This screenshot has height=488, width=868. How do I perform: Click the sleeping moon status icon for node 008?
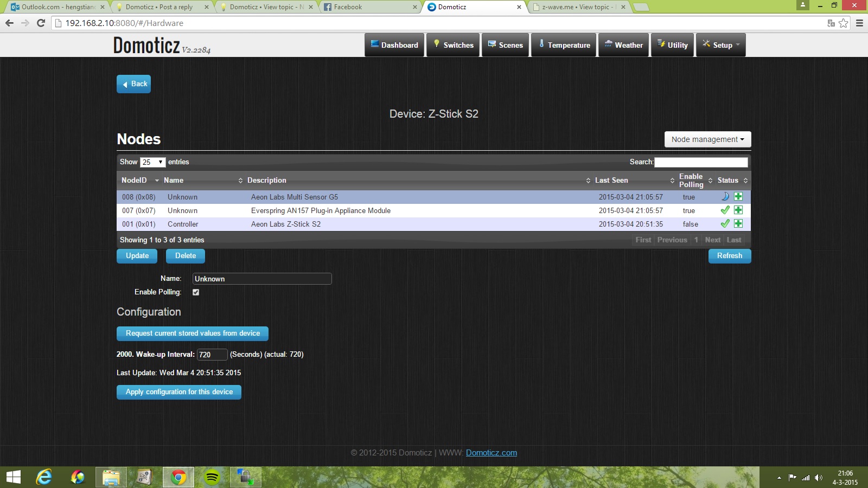coord(725,196)
